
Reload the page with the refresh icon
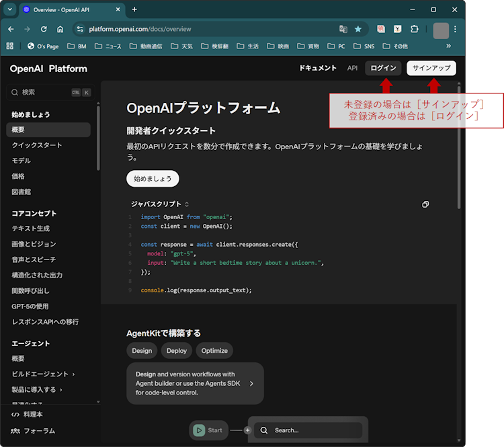click(44, 30)
